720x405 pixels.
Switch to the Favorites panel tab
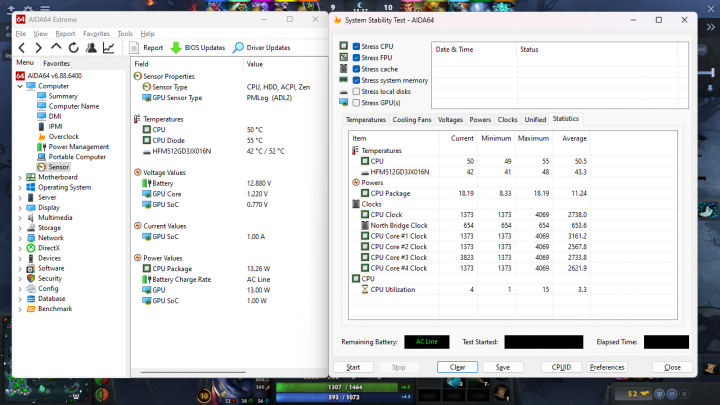coord(56,63)
